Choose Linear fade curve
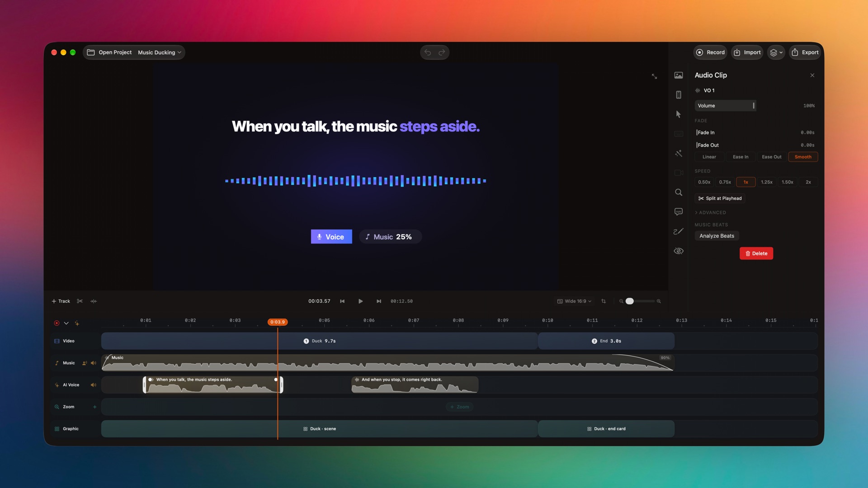 tap(709, 157)
